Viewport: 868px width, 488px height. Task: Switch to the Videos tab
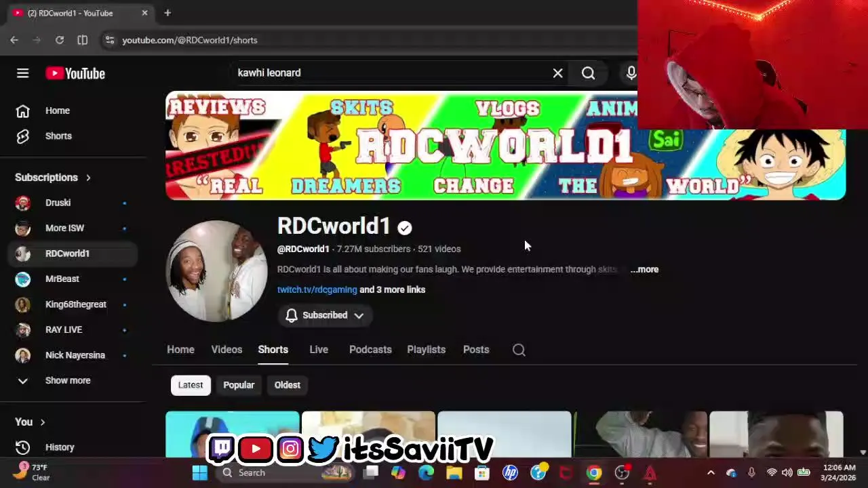(x=226, y=350)
